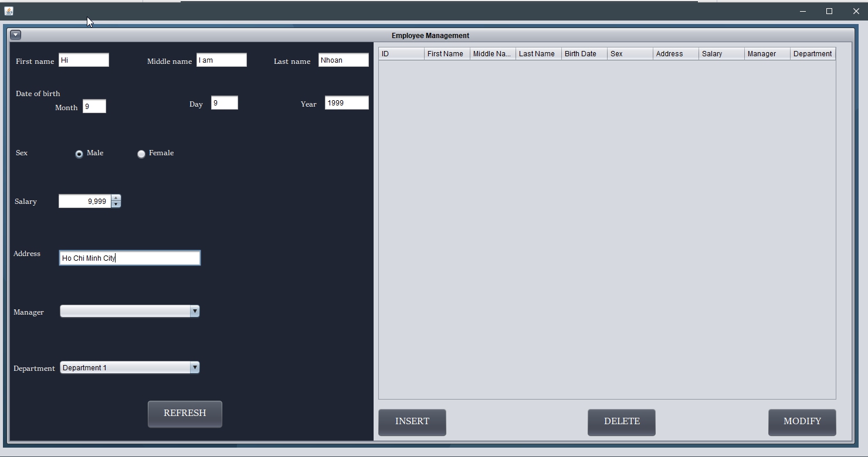The height and width of the screenshot is (457, 868).
Task: Increment Salary using the spinner up arrow
Action: coord(116,198)
